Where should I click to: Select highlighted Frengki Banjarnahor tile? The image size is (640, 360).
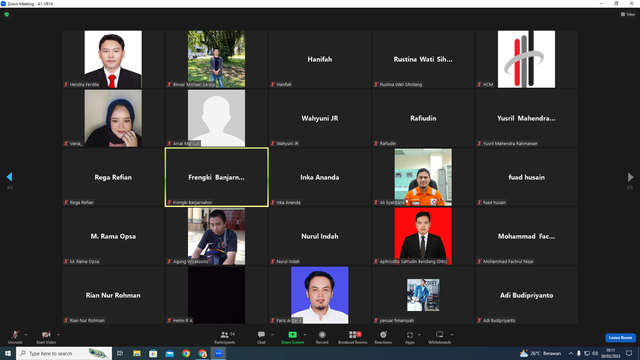point(216,177)
